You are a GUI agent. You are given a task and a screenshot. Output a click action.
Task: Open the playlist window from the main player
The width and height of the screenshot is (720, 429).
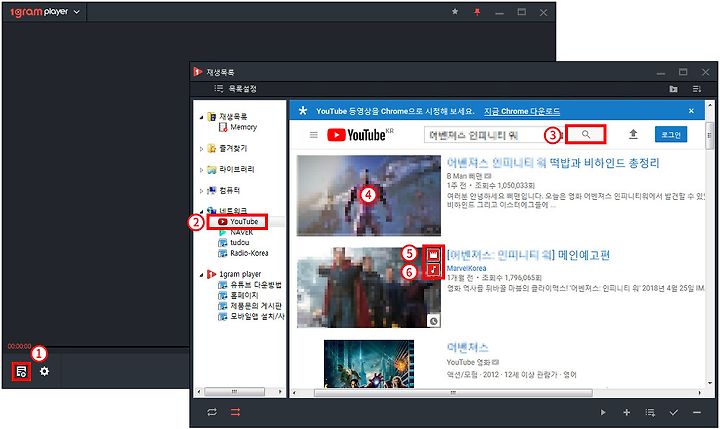(21, 372)
